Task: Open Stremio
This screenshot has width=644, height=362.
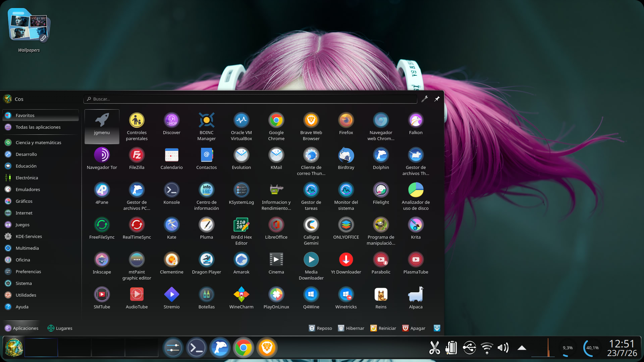Action: click(172, 298)
